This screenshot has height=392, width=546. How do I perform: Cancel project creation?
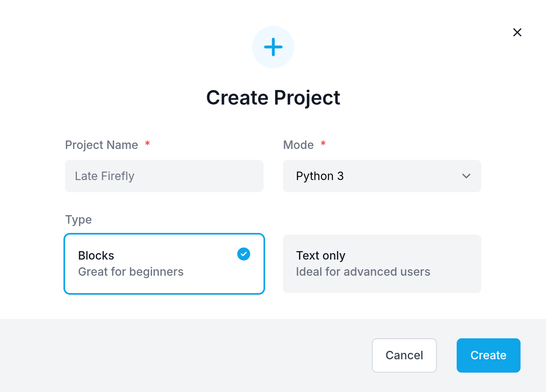click(404, 355)
